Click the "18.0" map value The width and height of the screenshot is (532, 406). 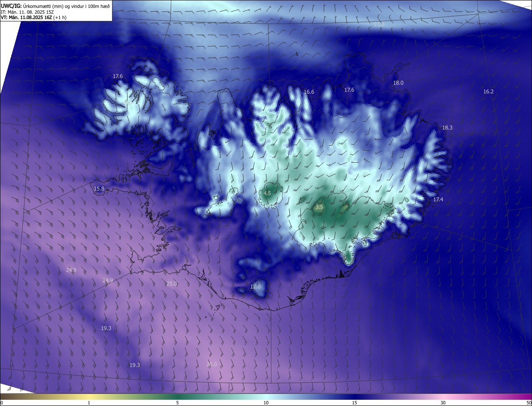398,83
